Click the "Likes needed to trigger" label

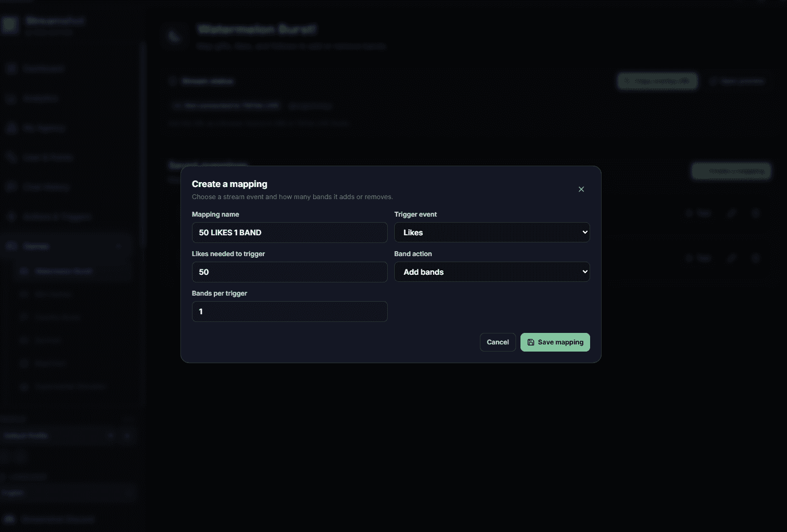tap(228, 254)
